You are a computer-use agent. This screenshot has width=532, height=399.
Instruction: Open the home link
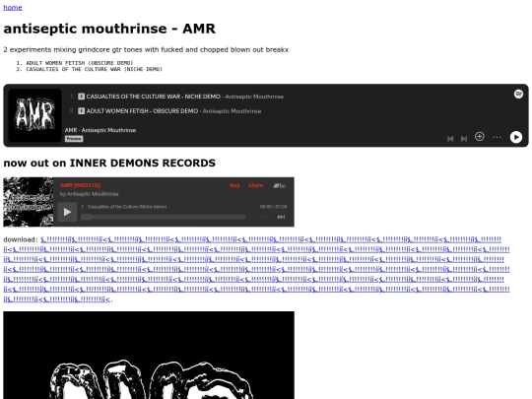[x=13, y=8]
